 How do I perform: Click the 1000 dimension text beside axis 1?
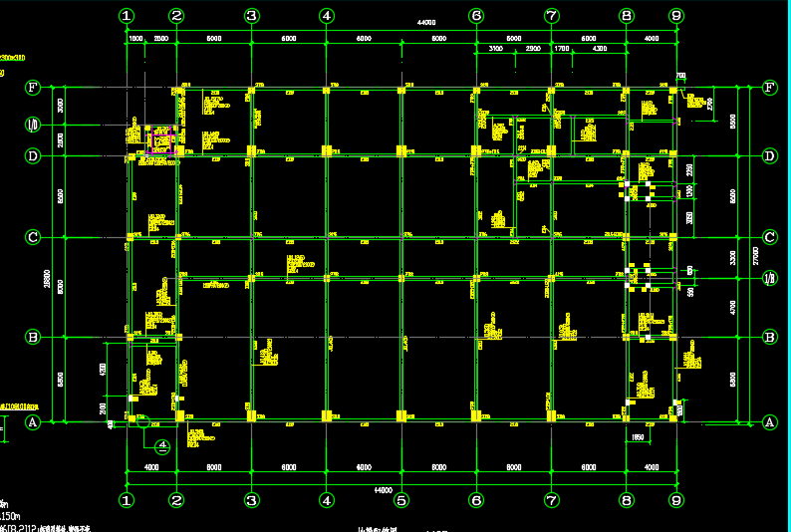click(134, 38)
